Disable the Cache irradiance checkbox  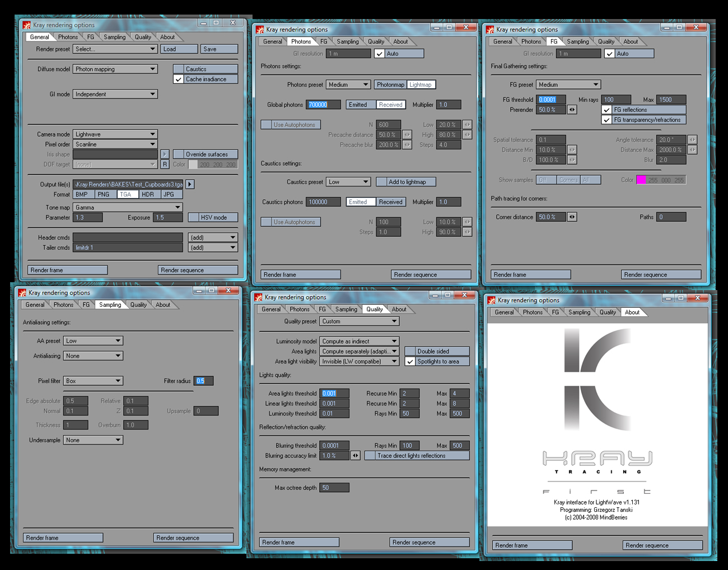179,80
